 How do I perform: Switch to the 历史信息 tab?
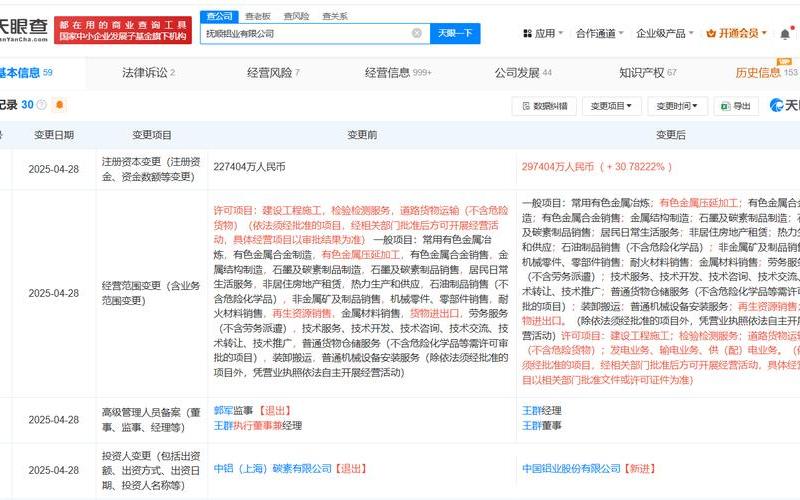coord(766,73)
